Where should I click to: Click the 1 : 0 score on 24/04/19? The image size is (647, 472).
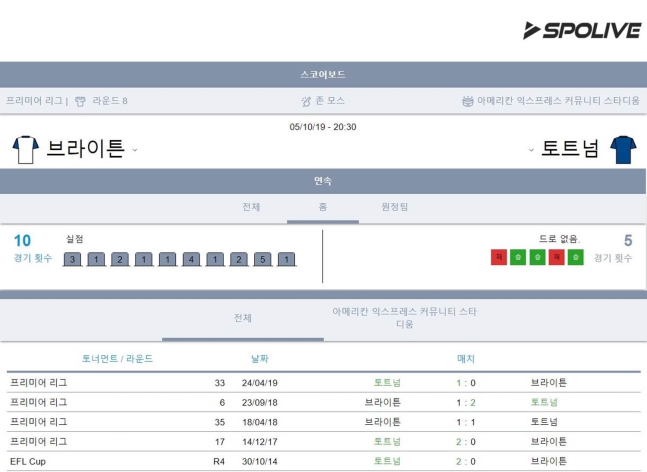click(x=466, y=383)
